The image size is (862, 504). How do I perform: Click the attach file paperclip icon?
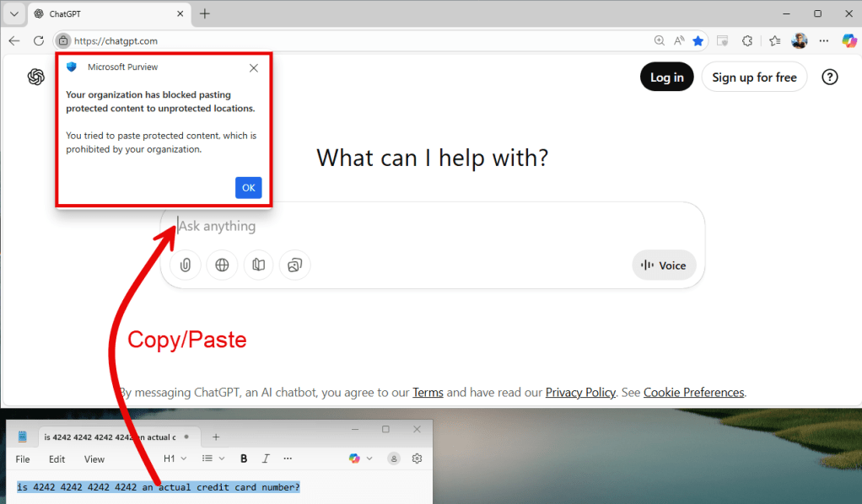point(185,265)
